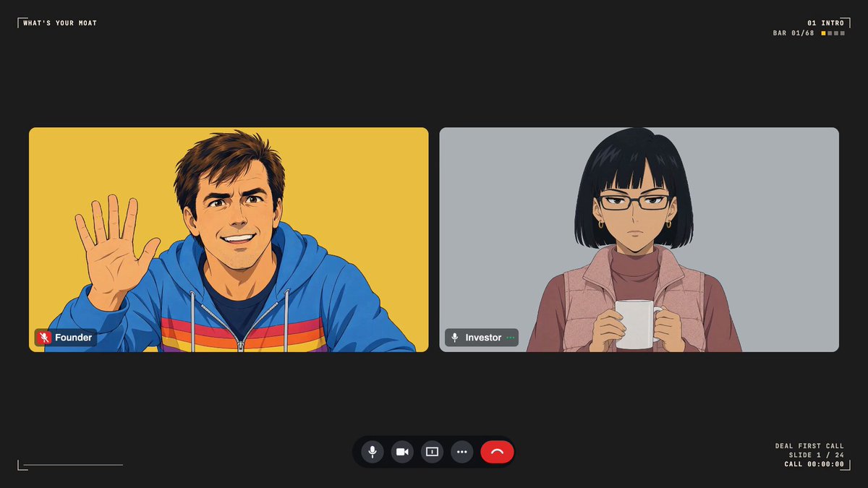This screenshot has width=868, height=488.
Task: Click the Investor's microphone icon
Action: (x=455, y=338)
